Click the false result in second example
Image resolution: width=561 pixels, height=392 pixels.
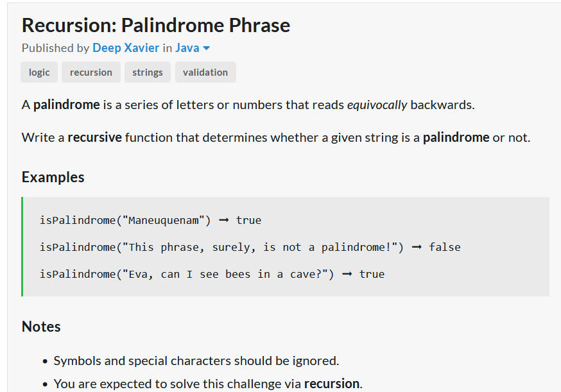[445, 247]
